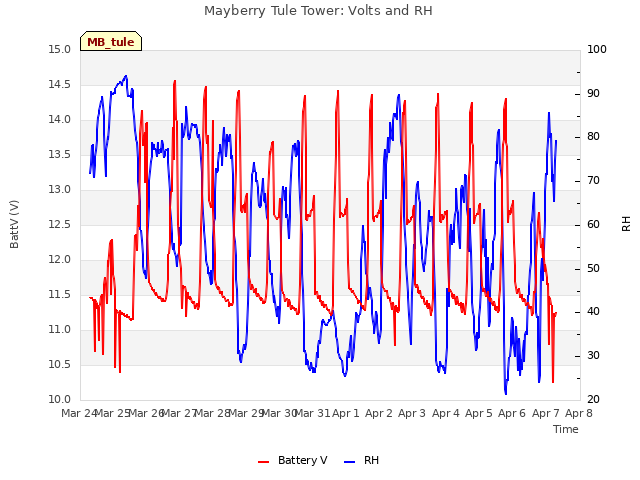The width and height of the screenshot is (640, 480).
Task: Click the 'Battery V' legend label
Action: click(x=302, y=460)
